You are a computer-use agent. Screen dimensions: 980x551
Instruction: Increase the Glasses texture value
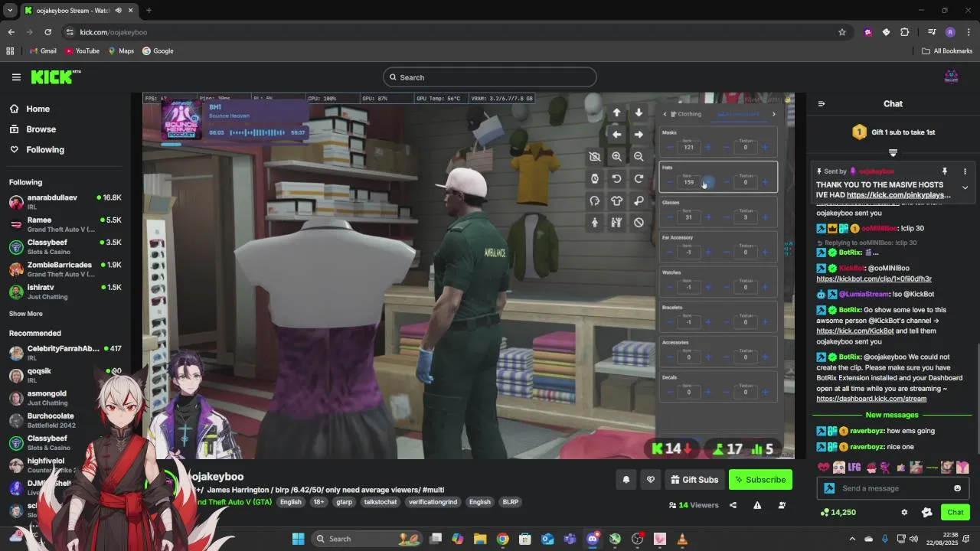765,217
